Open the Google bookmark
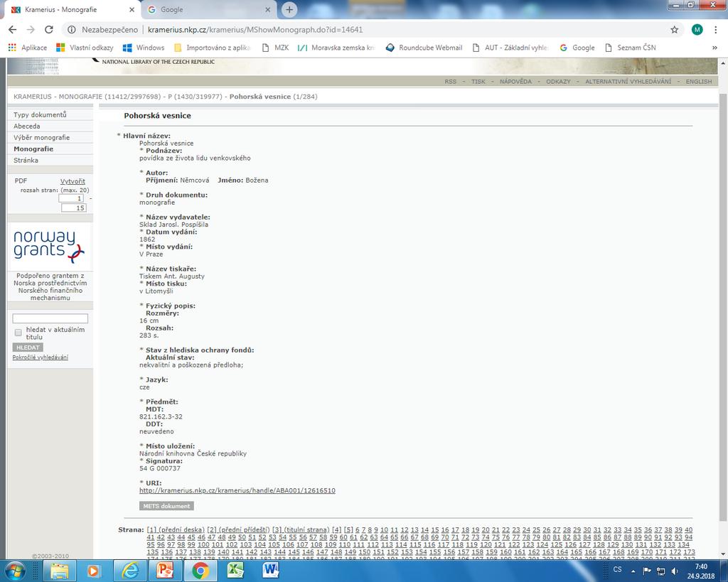728x582 pixels. tap(577, 48)
